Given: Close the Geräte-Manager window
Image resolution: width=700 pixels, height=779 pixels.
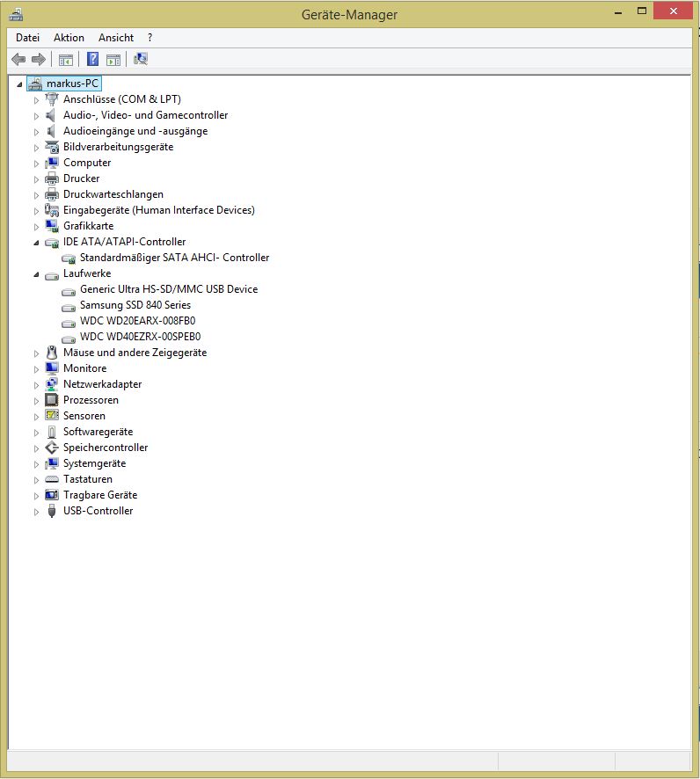Looking at the screenshot, I should click(x=673, y=11).
